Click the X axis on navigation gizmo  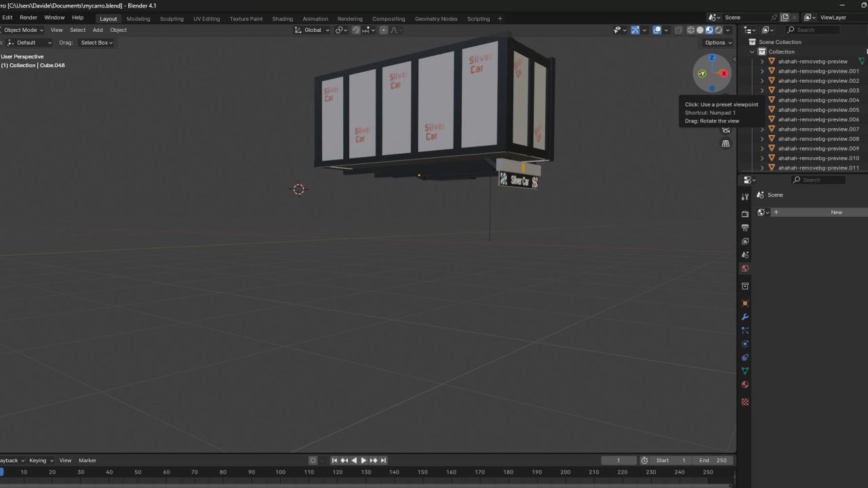click(724, 73)
